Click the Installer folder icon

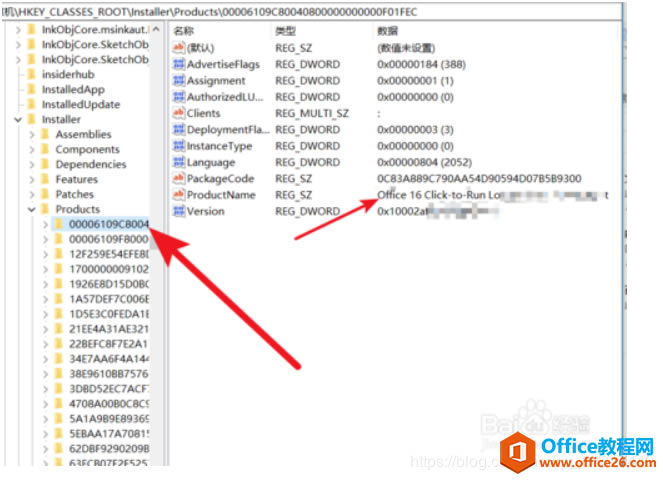click(x=31, y=119)
